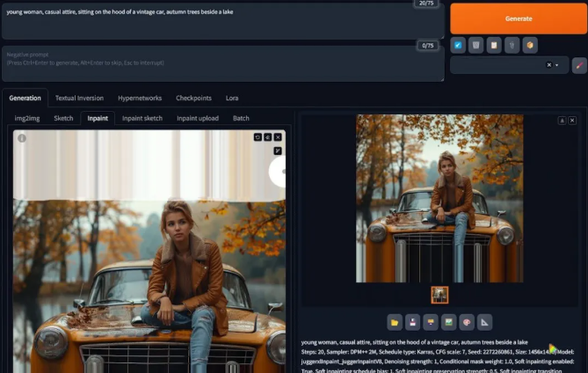
Task: Open the style editor with the paintbrush icon
Action: coord(579,65)
